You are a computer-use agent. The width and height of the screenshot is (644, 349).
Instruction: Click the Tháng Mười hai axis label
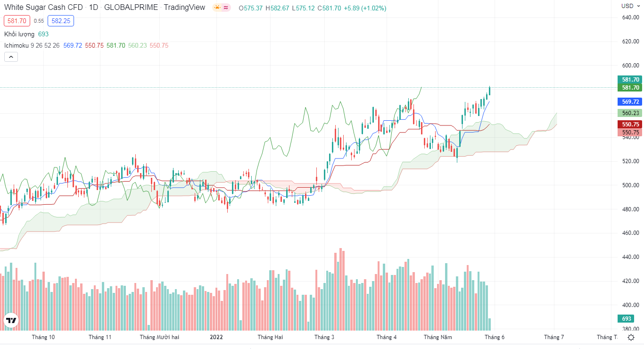coord(159,337)
